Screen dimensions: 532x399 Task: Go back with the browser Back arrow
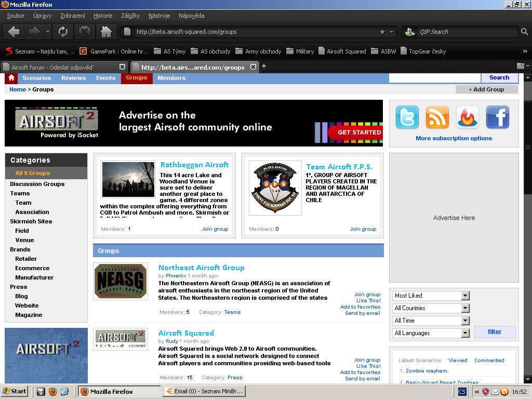14,32
